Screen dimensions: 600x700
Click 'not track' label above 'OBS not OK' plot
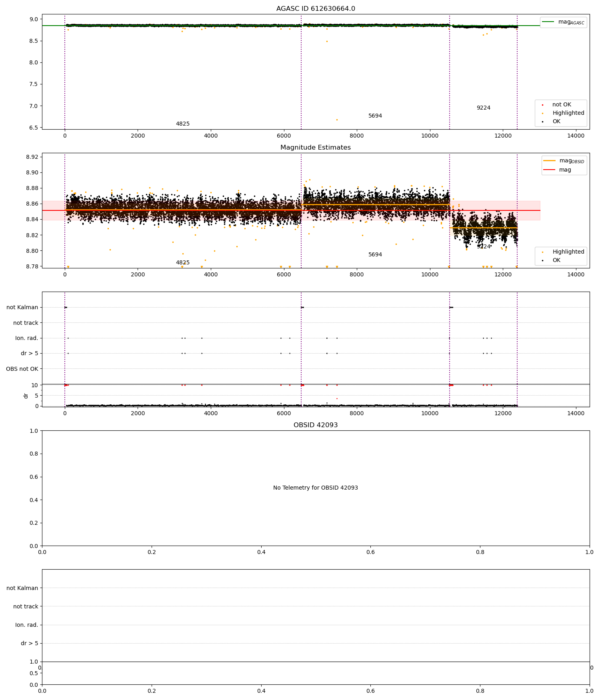click(x=26, y=323)
